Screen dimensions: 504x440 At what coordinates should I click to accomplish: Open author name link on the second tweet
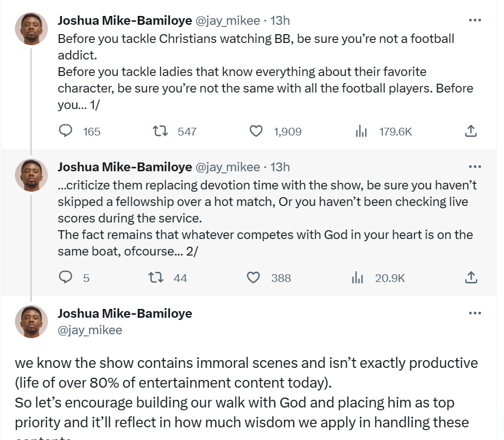pyautogui.click(x=124, y=167)
